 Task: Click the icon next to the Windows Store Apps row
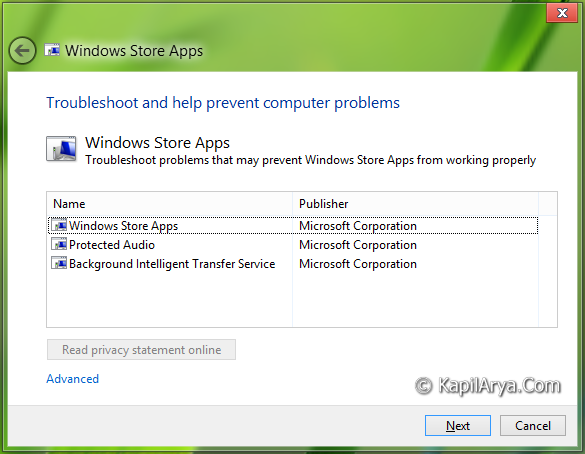59,225
